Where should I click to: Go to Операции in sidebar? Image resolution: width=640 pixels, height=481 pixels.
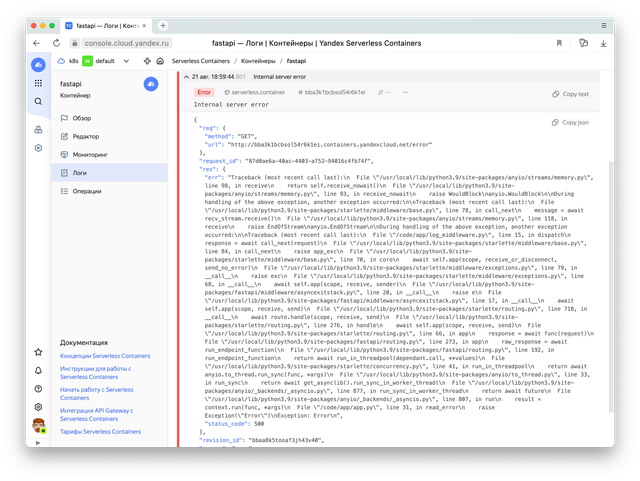(x=87, y=190)
